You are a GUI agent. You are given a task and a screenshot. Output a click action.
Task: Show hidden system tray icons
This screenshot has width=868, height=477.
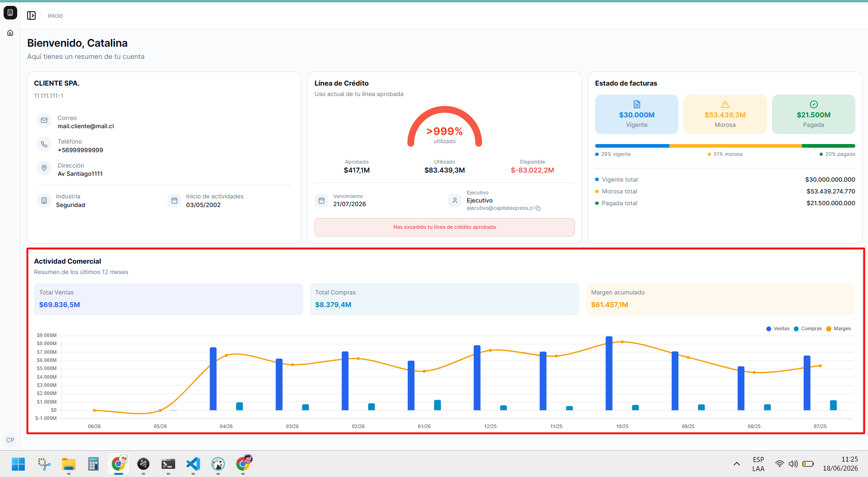pyautogui.click(x=737, y=464)
